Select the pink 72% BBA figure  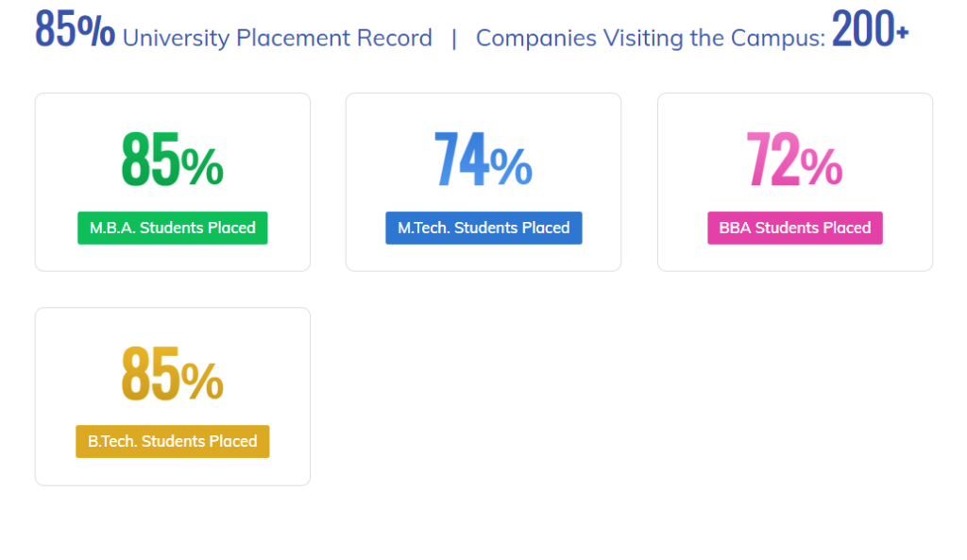794,160
